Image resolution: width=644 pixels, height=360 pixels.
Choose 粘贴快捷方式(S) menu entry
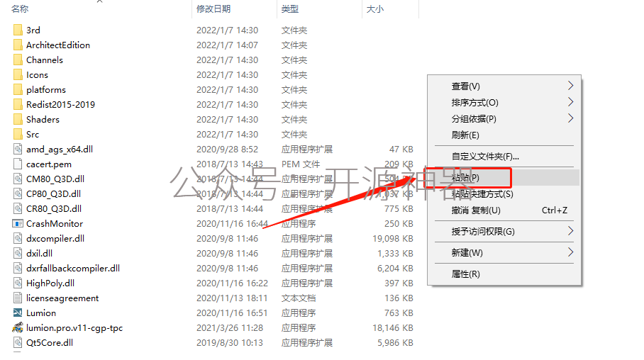coord(504,194)
